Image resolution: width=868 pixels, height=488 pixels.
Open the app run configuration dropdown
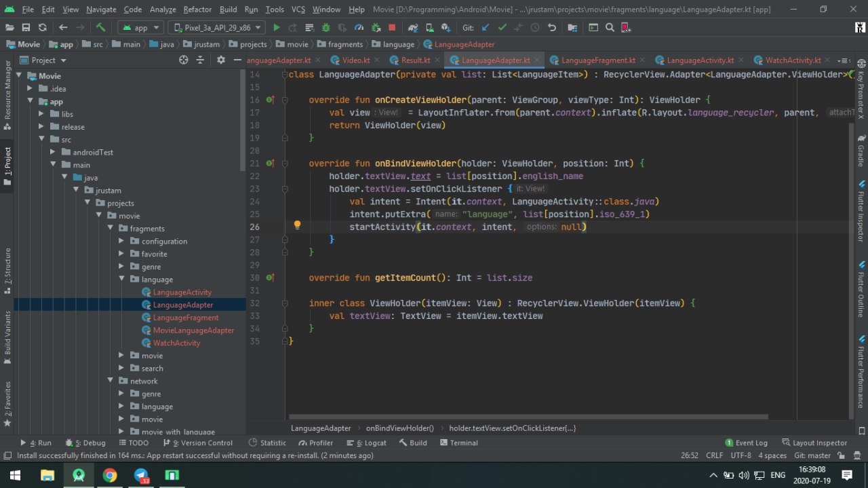[x=140, y=28]
